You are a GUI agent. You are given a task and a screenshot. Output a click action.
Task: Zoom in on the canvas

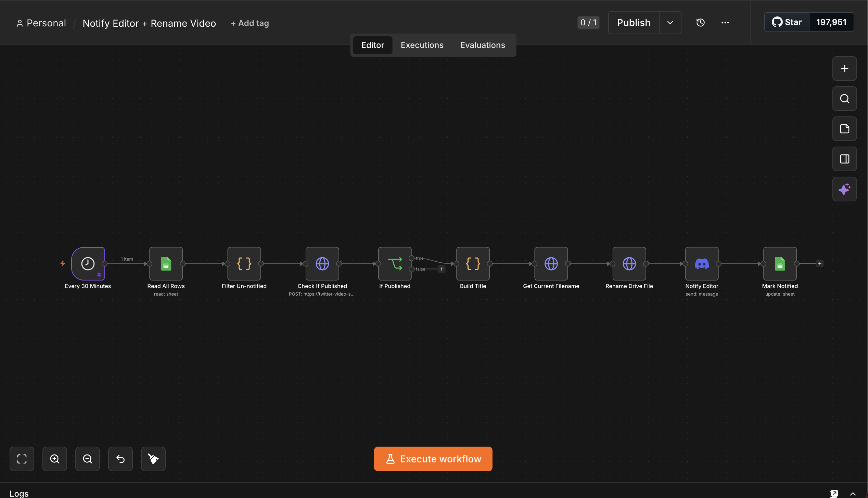pos(55,459)
